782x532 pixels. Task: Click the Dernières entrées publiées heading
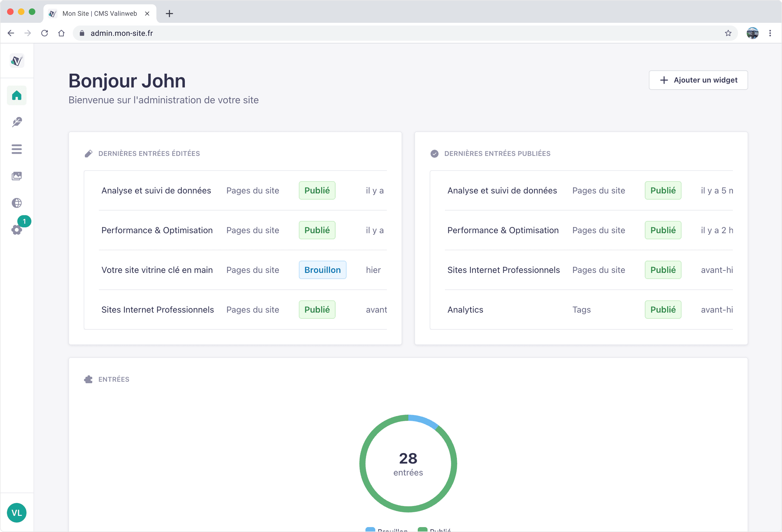[x=497, y=154]
